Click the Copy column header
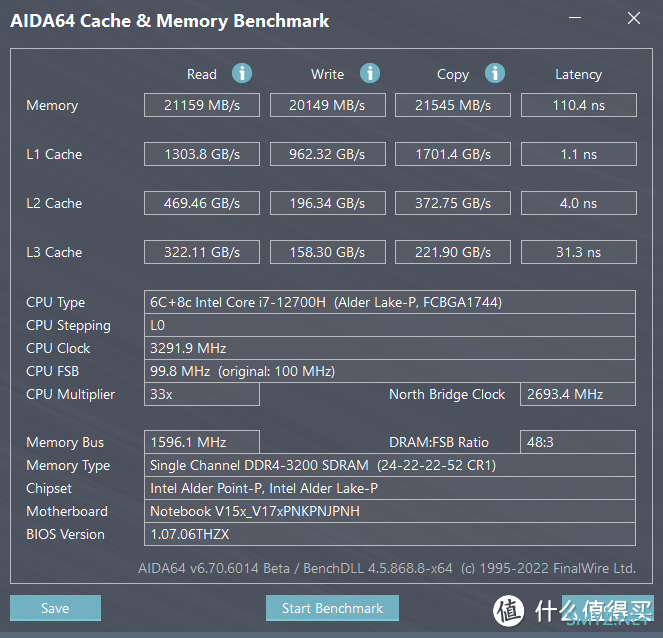This screenshot has height=638, width=663. (x=453, y=75)
